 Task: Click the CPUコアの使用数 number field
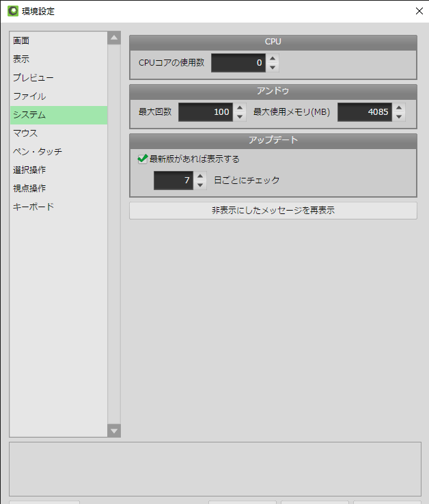pyautogui.click(x=238, y=63)
